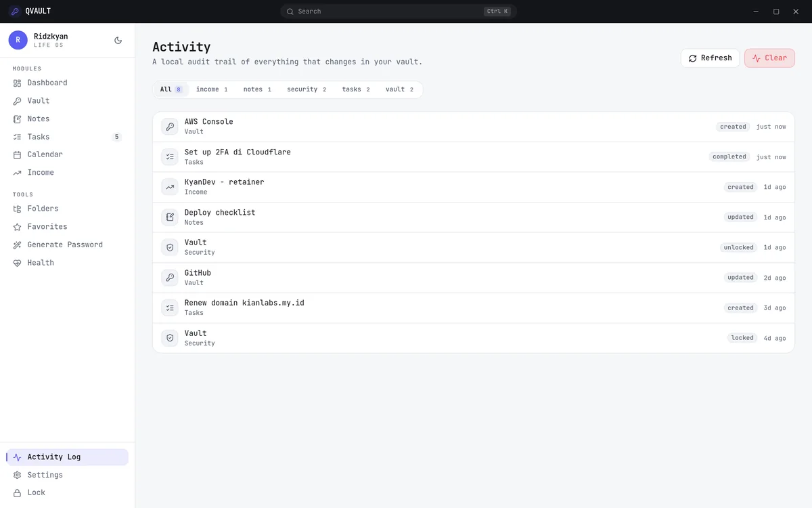Toggle dark mode moon icon
This screenshot has height=508, width=812.
tap(118, 40)
